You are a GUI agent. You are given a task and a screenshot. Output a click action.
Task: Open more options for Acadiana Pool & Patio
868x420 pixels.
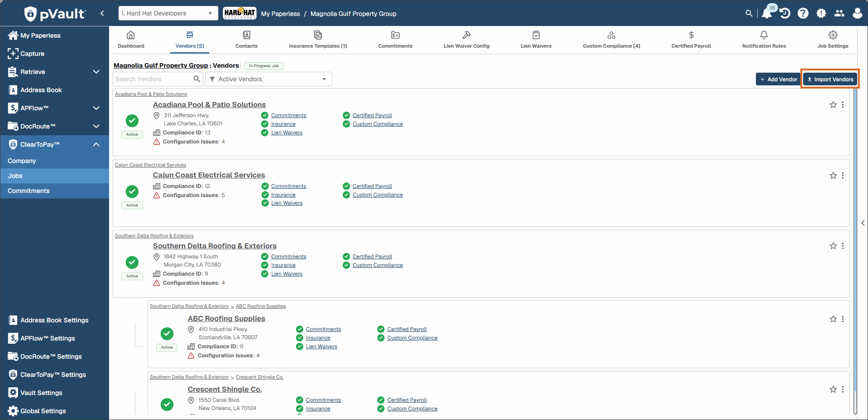click(x=843, y=105)
